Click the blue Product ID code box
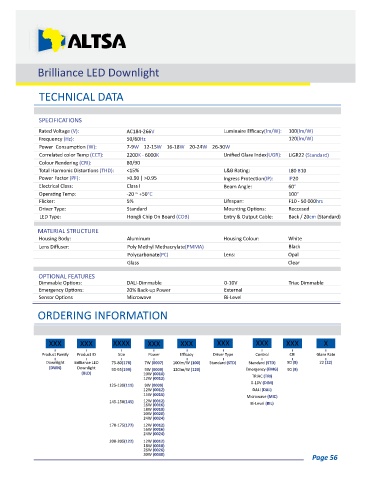The image size is (370, 480). tap(86, 343)
